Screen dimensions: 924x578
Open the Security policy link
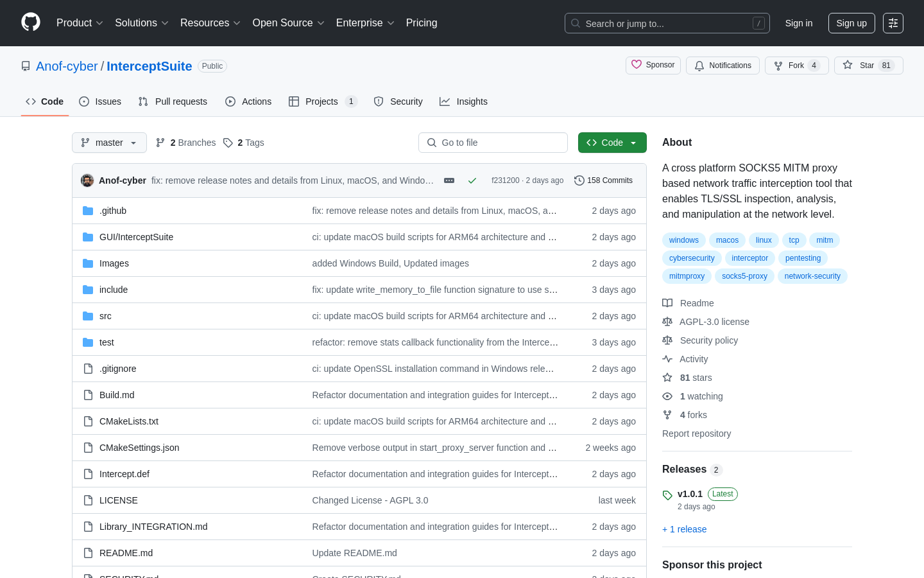point(700,340)
